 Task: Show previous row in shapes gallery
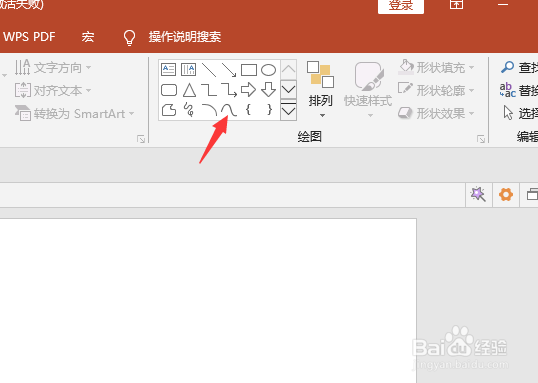[288, 70]
